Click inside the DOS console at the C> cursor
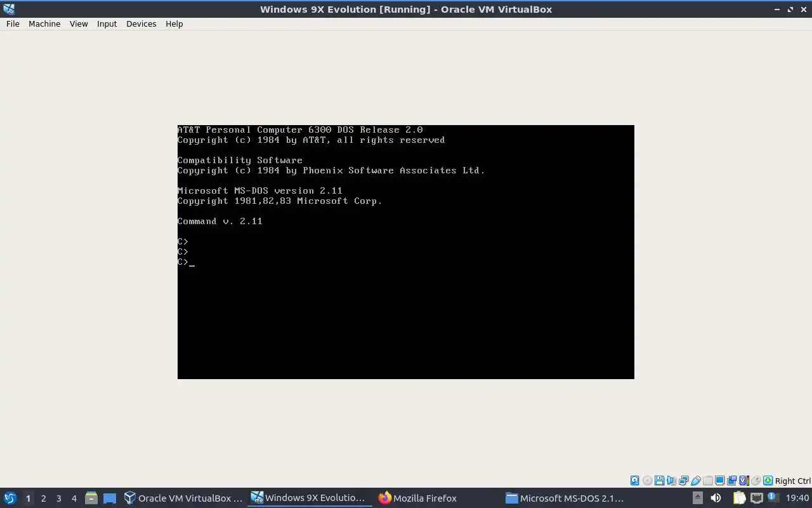The width and height of the screenshot is (812, 508). tap(192, 262)
